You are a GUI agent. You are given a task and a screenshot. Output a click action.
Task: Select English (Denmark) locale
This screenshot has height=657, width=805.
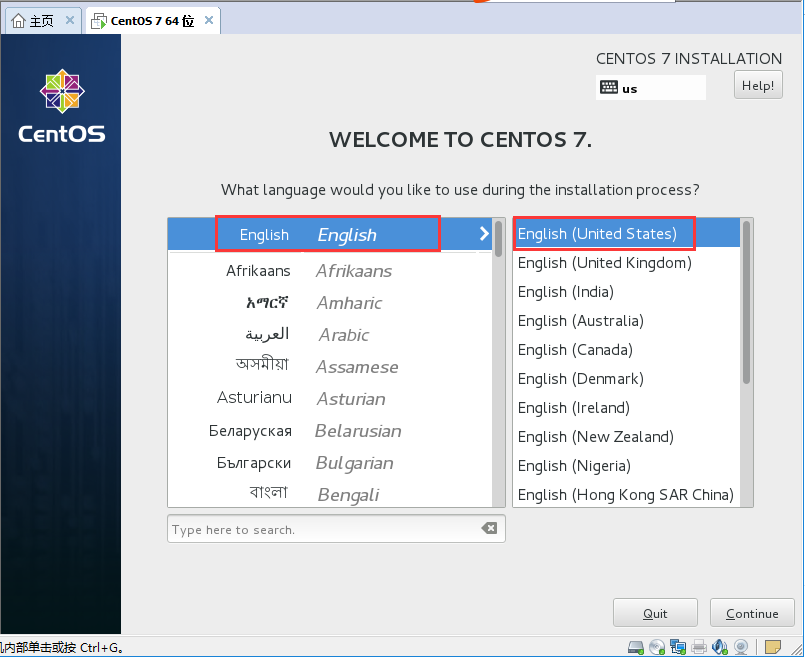click(626, 379)
